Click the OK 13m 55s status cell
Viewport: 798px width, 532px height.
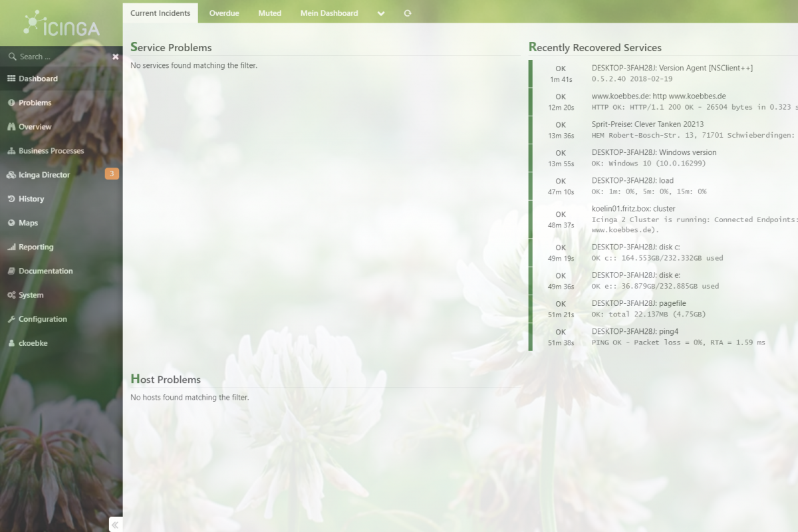tap(561, 158)
